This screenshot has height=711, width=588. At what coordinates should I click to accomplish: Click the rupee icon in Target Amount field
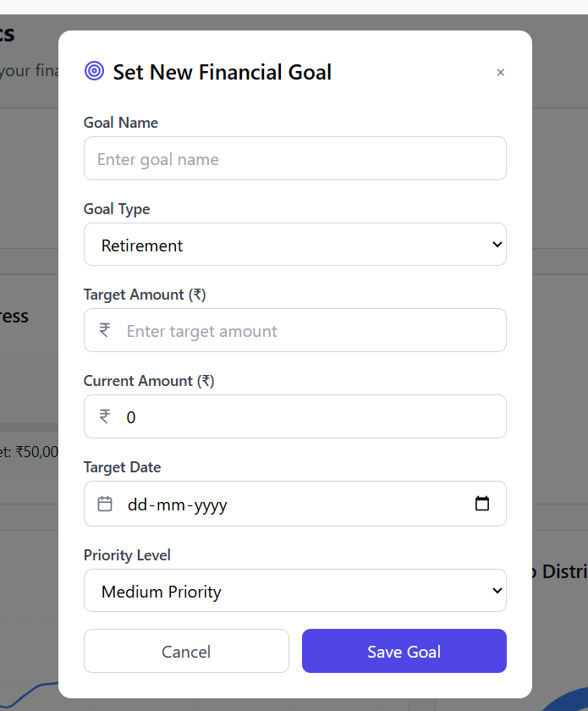click(x=105, y=330)
